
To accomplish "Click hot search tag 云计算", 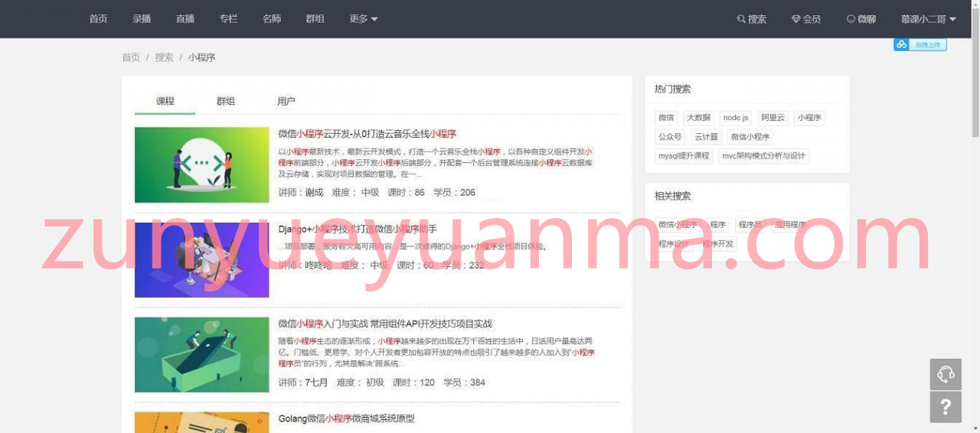I will (706, 137).
